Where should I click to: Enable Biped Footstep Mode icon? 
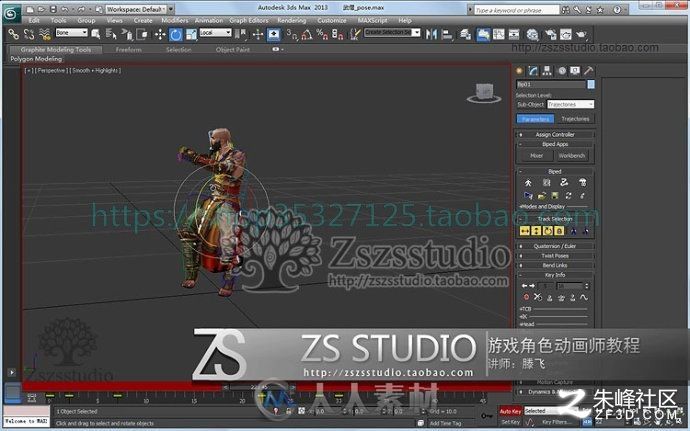tap(546, 182)
